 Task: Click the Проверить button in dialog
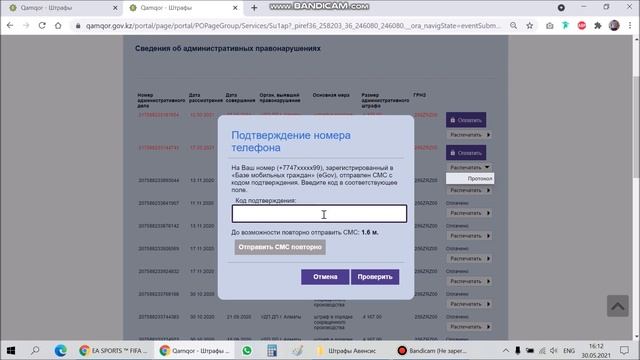coord(375,277)
